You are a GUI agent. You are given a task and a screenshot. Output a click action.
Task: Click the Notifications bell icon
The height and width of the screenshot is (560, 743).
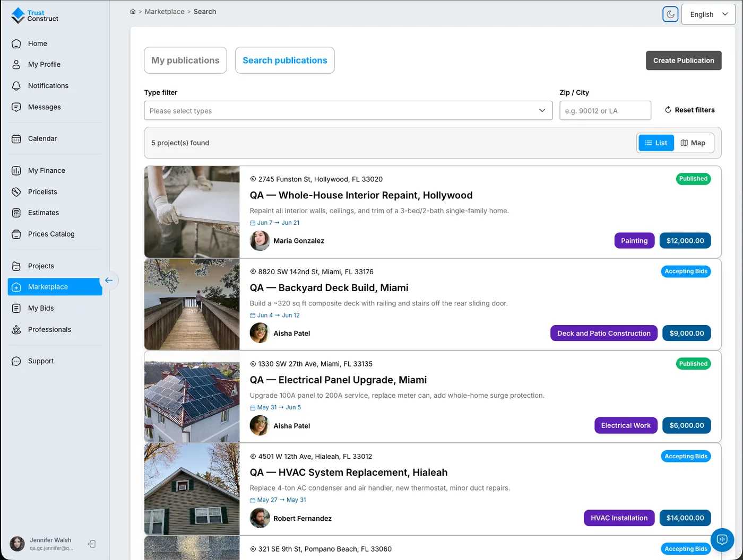(16, 85)
